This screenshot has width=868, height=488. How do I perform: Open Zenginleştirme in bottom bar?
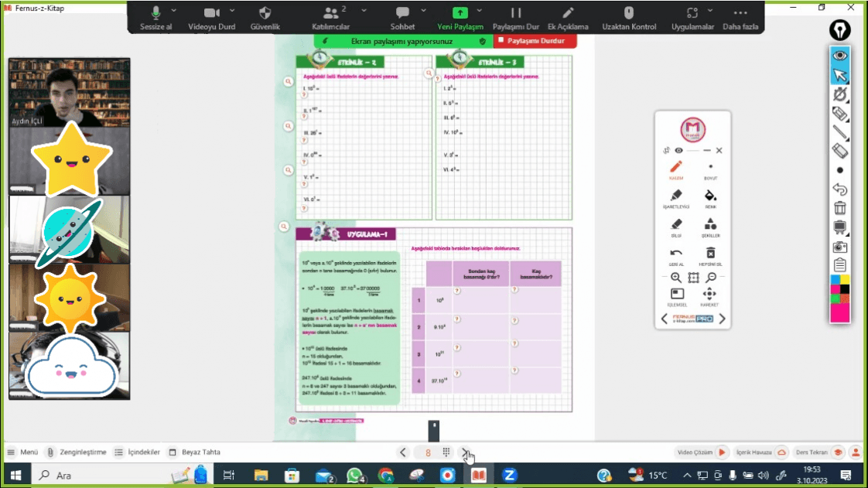pyautogui.click(x=77, y=452)
